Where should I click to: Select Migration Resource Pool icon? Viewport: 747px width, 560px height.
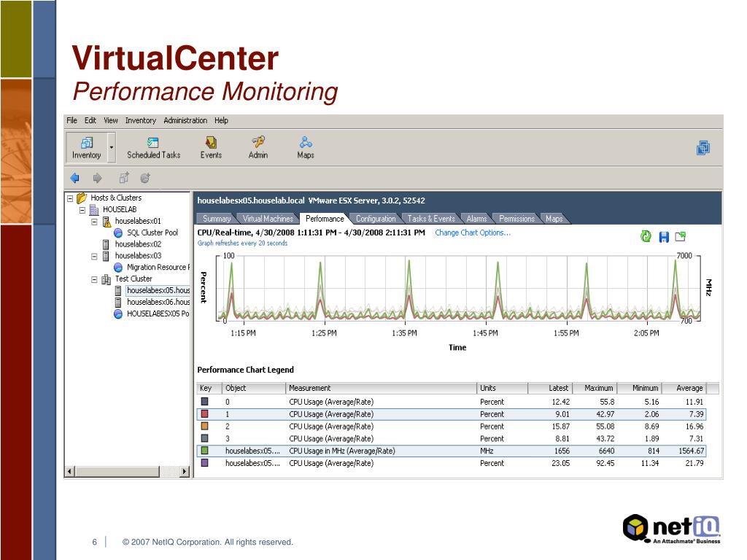(x=118, y=268)
